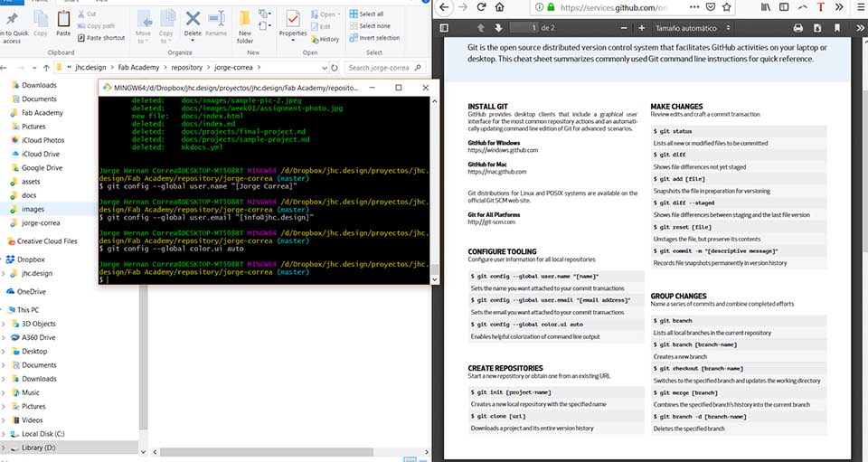Click Invert selection in Explorer ribbon
Viewport: 868px width, 462px height.
tap(374, 38)
